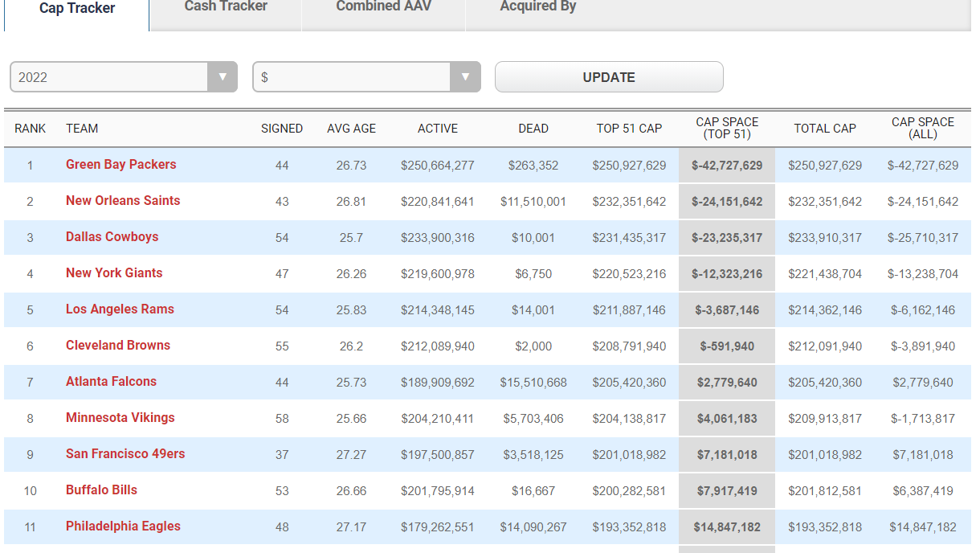Select Falcons active cap $189,909,692
The width and height of the screenshot is (980, 553).
438,383
